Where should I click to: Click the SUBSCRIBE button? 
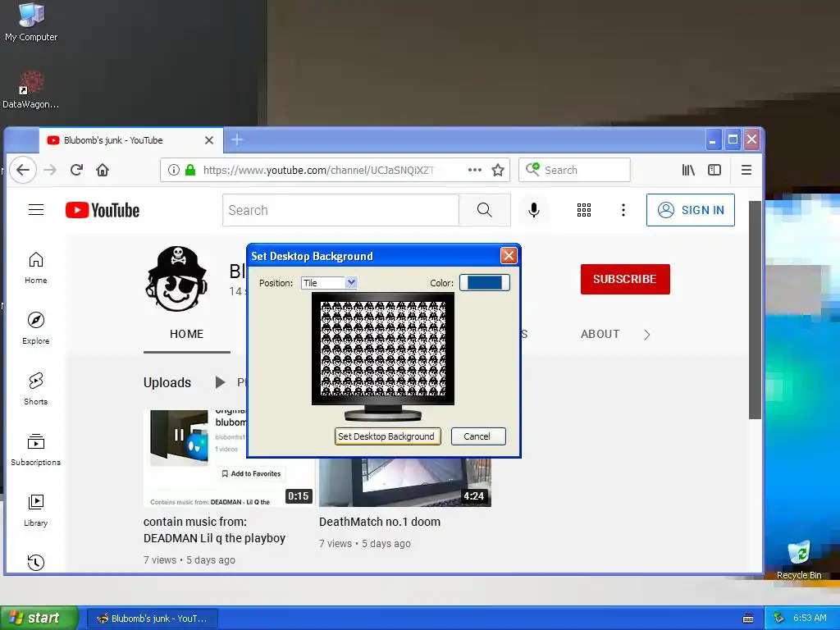tap(624, 279)
